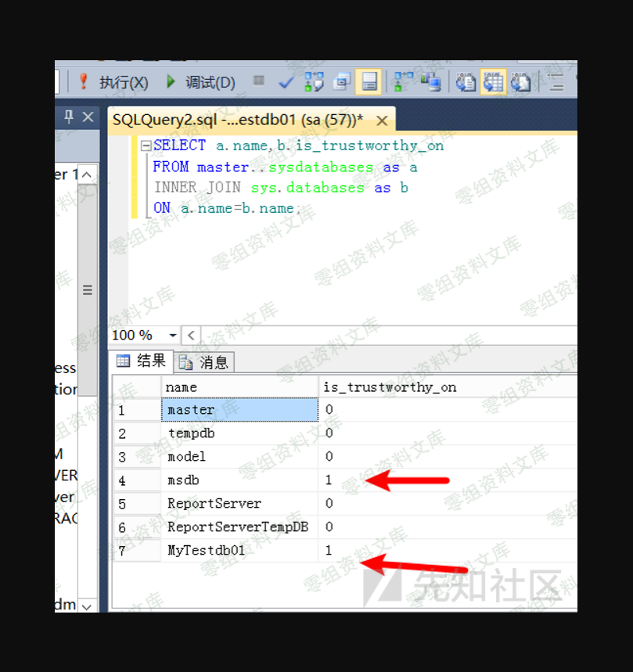Select the results to file icon
Viewport: 633px width, 672px height.
click(x=520, y=82)
